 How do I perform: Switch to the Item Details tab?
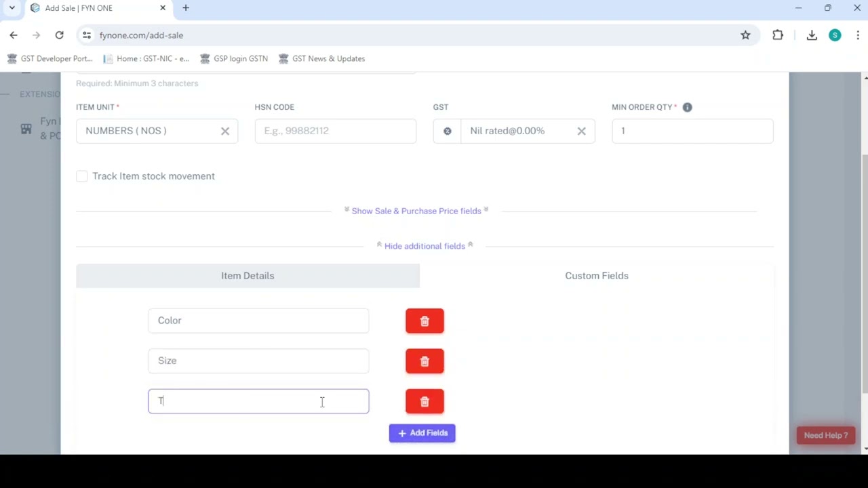click(248, 276)
